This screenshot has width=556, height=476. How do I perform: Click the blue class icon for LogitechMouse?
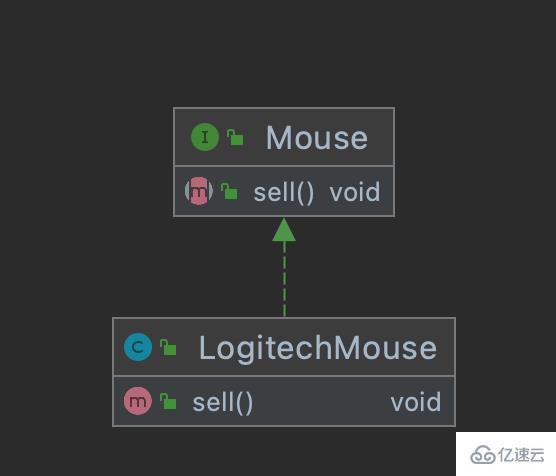click(x=138, y=347)
